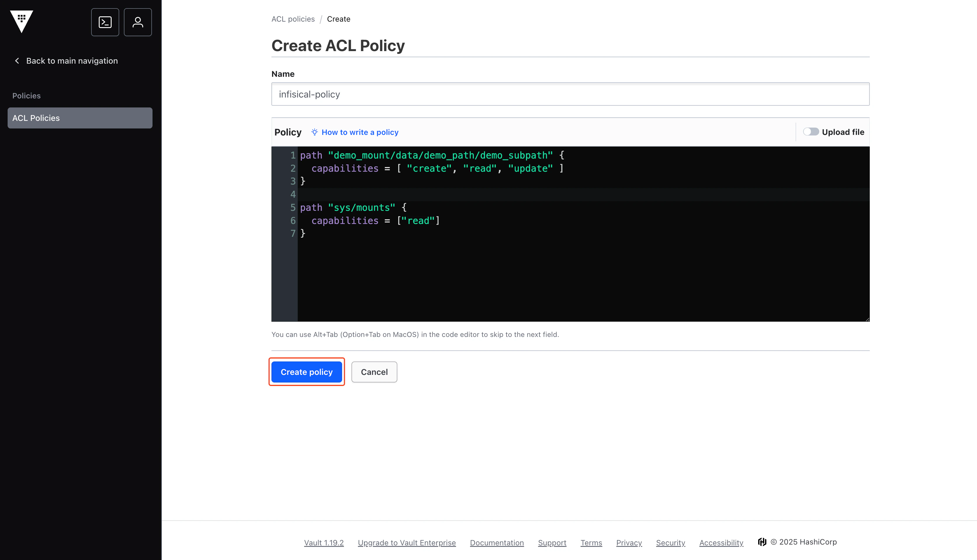Click the "sys/mounts" path string
The height and width of the screenshot is (560, 977).
tap(362, 208)
